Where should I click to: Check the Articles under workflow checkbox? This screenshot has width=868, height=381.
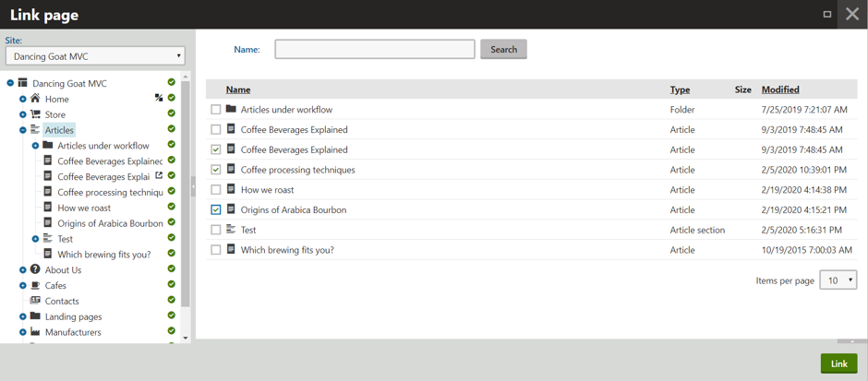click(x=216, y=110)
